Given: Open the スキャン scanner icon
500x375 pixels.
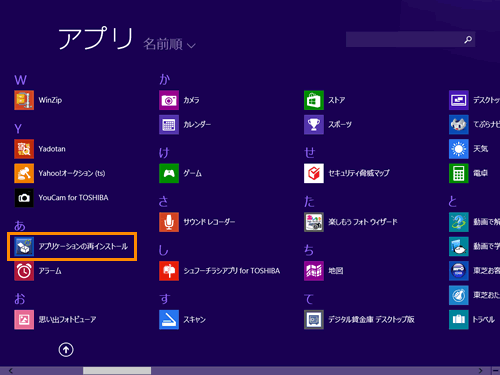Looking at the screenshot, I should pos(169,320).
